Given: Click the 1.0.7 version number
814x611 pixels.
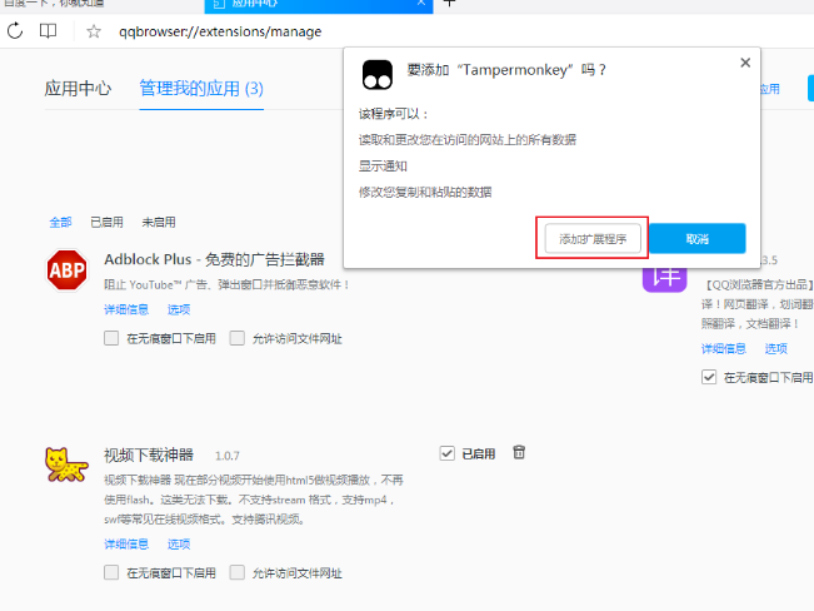Looking at the screenshot, I should point(227,456).
